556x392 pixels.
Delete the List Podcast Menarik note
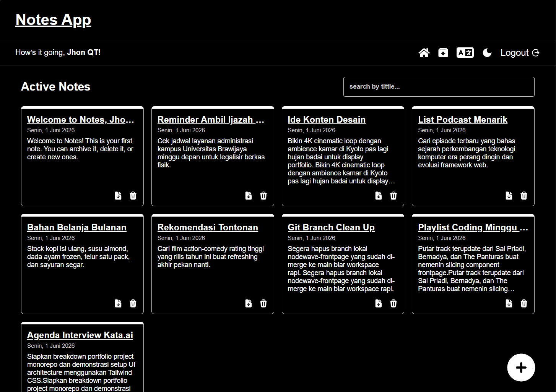[524, 196]
